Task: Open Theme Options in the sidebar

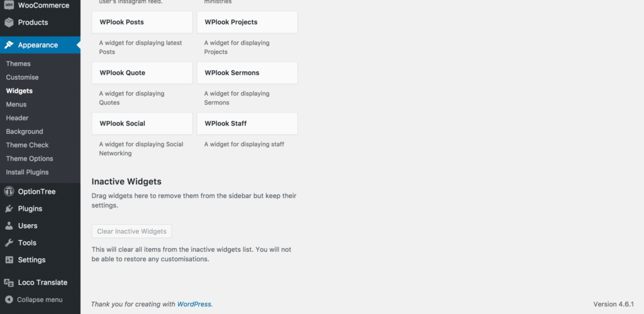Action: click(x=30, y=159)
